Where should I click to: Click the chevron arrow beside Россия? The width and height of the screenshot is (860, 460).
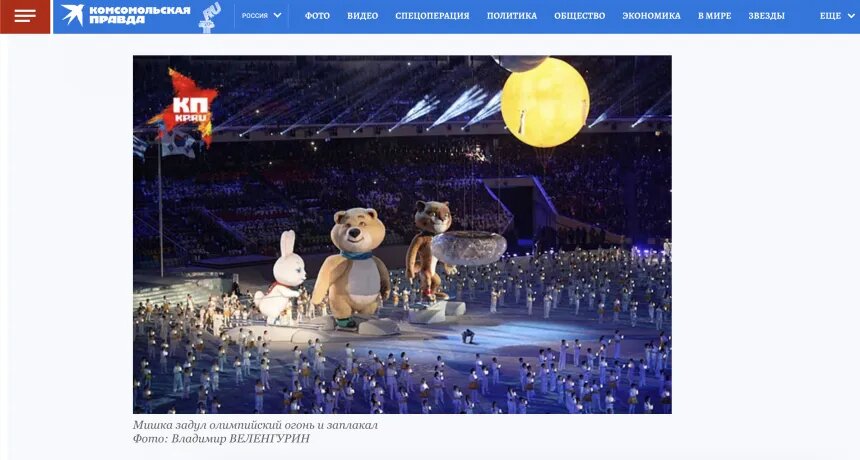pos(278,16)
